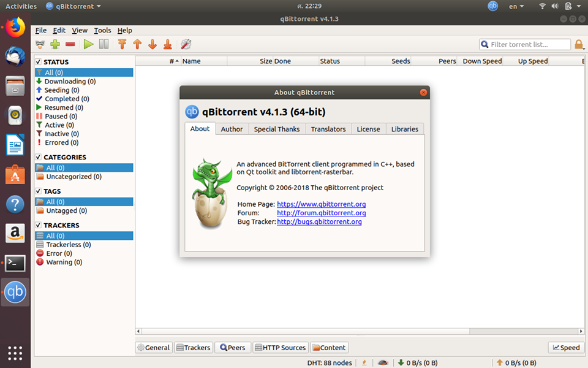The image size is (588, 368).
Task: Click the green resume play toolbar icon
Action: (x=88, y=44)
